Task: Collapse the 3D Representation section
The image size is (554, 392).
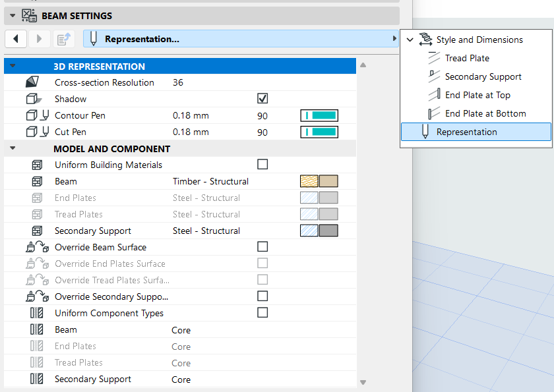Action: (13, 66)
